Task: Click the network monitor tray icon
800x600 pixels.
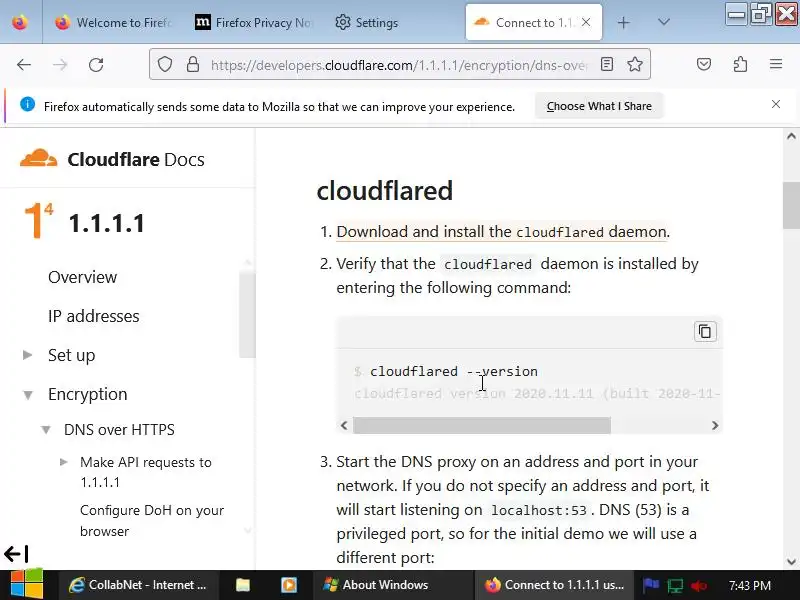Action: [x=674, y=586]
